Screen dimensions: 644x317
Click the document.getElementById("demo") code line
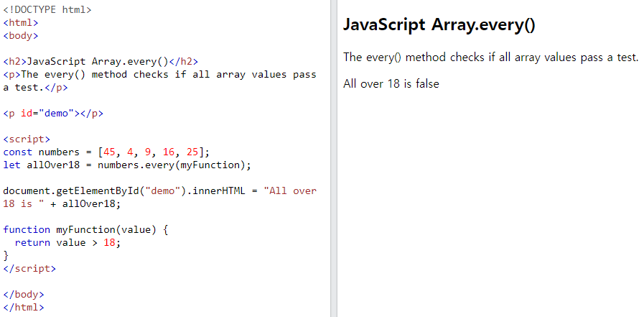point(160,190)
